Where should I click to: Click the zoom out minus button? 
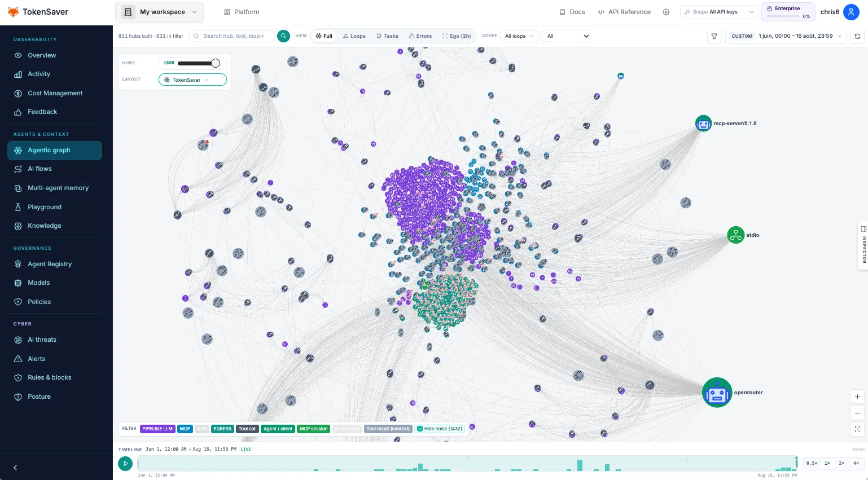click(x=857, y=413)
